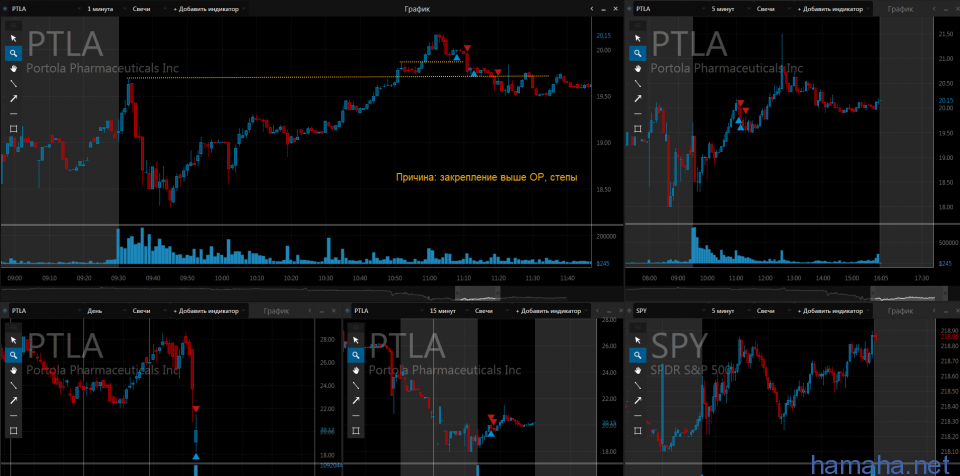The image size is (960, 476).
Task: Select the zoom magnifier tool on the День chart
Action: (13, 355)
